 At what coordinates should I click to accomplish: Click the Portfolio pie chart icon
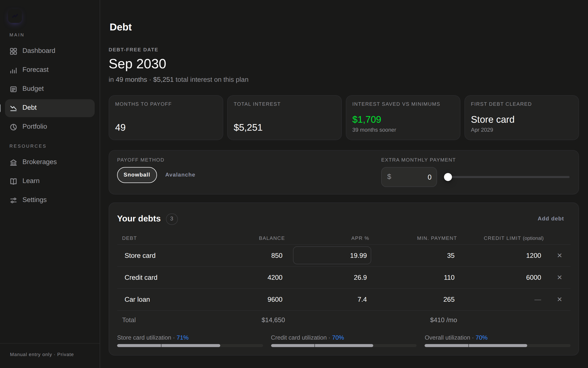point(13,127)
